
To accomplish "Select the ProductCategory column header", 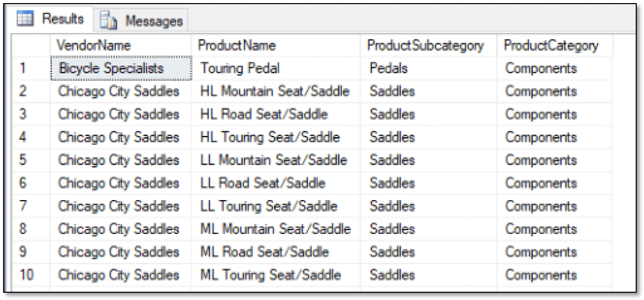I will click(554, 46).
